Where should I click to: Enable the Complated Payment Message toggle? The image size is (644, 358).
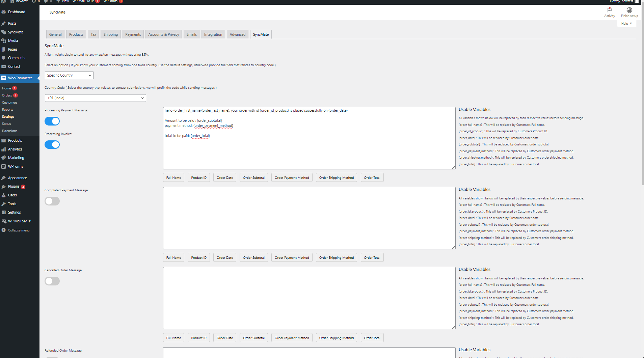pyautogui.click(x=52, y=201)
